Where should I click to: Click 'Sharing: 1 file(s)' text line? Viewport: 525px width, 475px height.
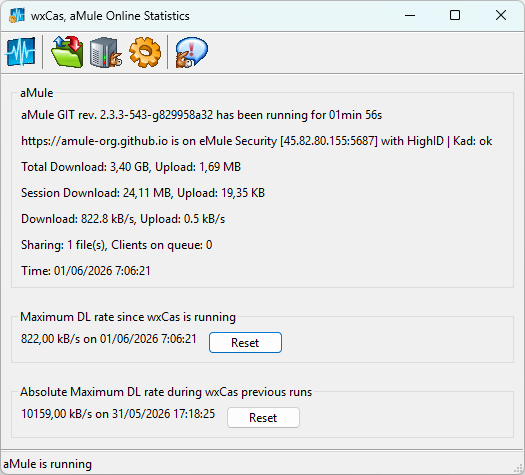pos(117,245)
